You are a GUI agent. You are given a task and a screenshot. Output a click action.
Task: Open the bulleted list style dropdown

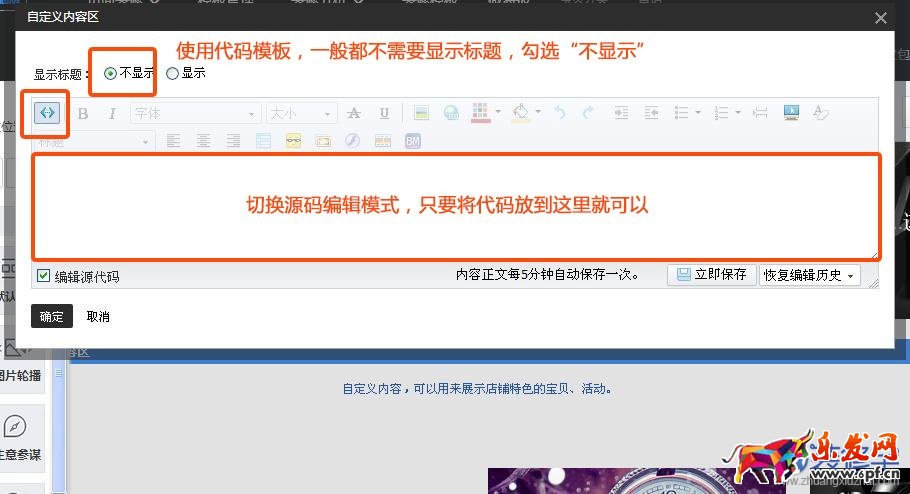point(698,112)
